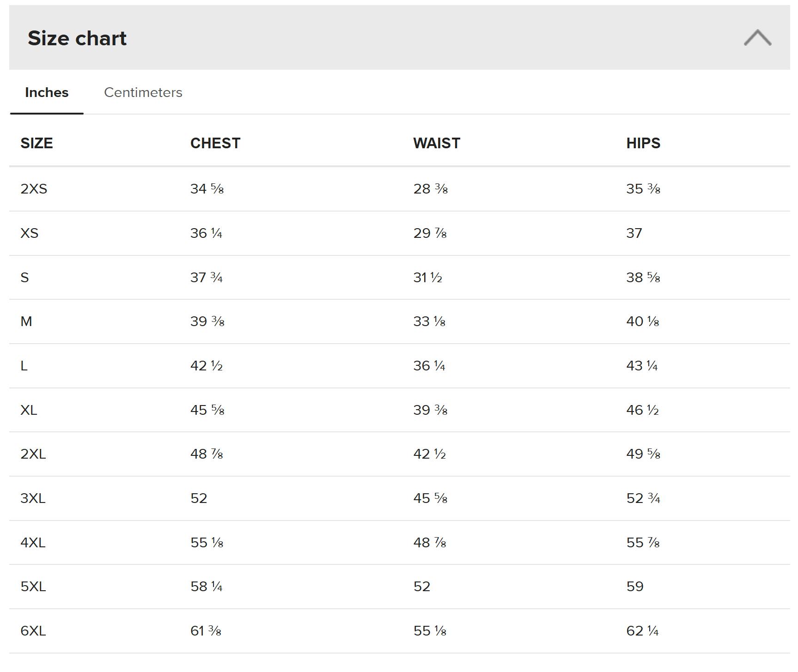This screenshot has width=798, height=672.
Task: Select the 2XS size row label
Action: click(x=34, y=189)
